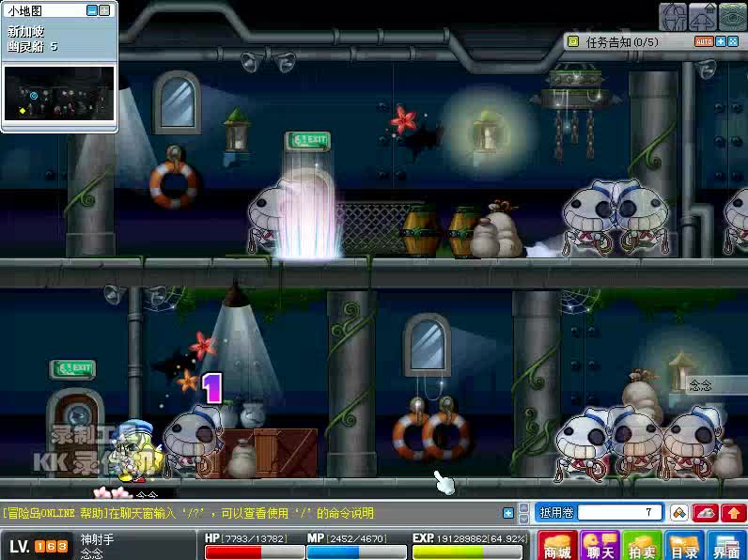Screen dimensions: 748x560
Task: Click the 神射手 job name label
Action: click(97, 539)
